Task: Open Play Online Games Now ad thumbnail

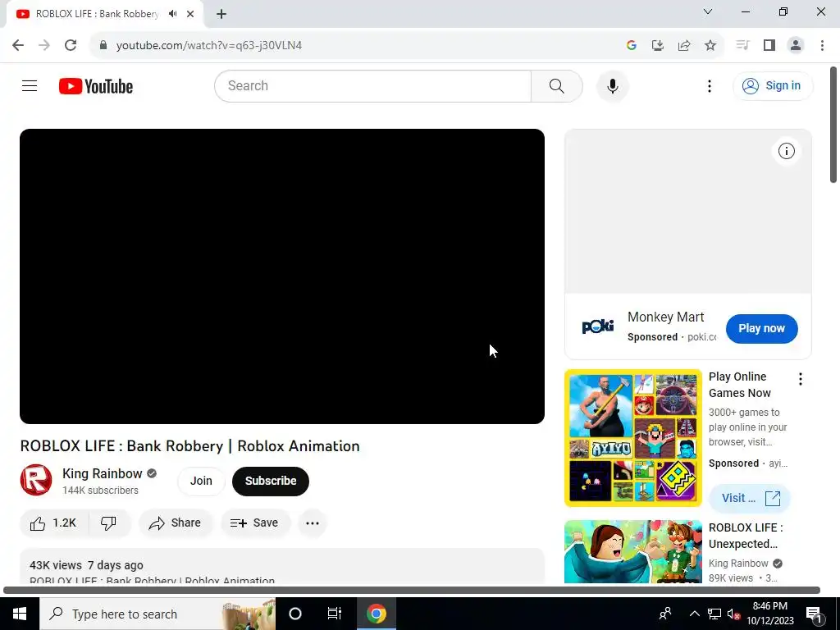Action: pos(632,438)
